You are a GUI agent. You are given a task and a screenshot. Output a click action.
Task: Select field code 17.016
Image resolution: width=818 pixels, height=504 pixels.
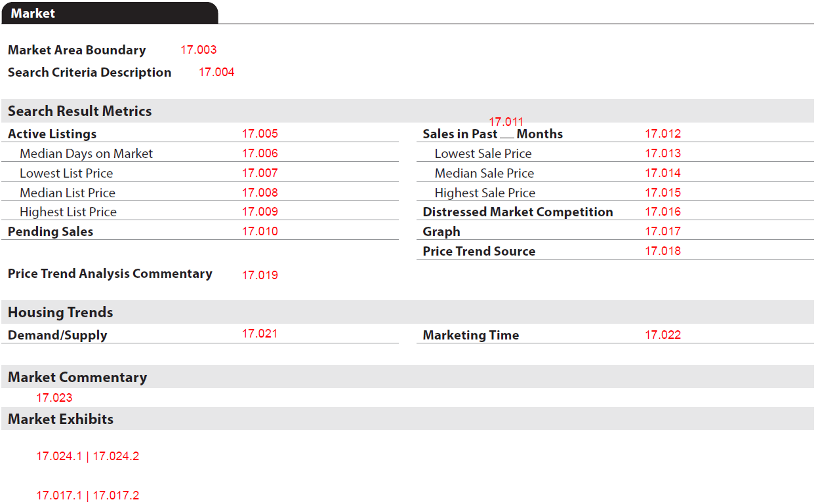click(x=663, y=212)
